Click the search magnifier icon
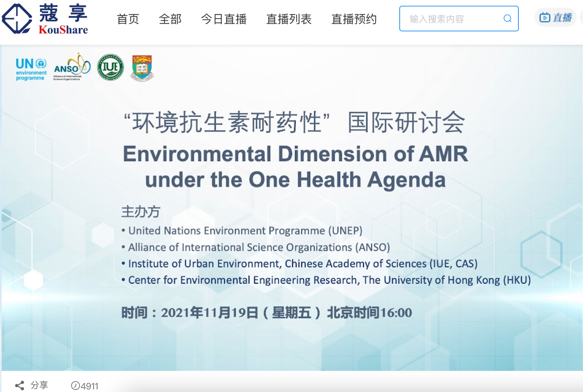The height and width of the screenshot is (392, 583). (x=507, y=19)
